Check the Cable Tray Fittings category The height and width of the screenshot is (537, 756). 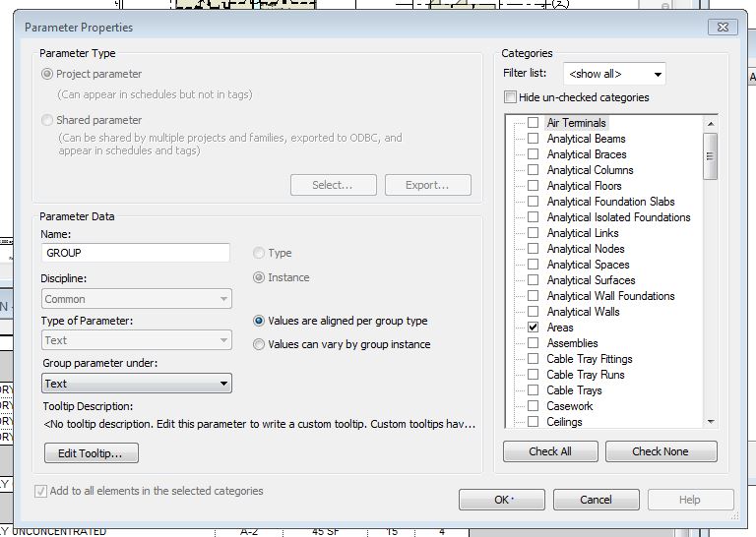pyautogui.click(x=533, y=358)
